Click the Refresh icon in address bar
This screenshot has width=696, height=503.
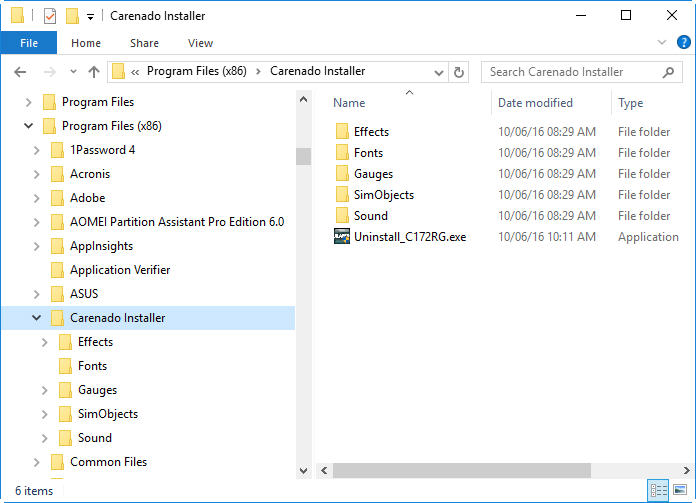pos(459,72)
